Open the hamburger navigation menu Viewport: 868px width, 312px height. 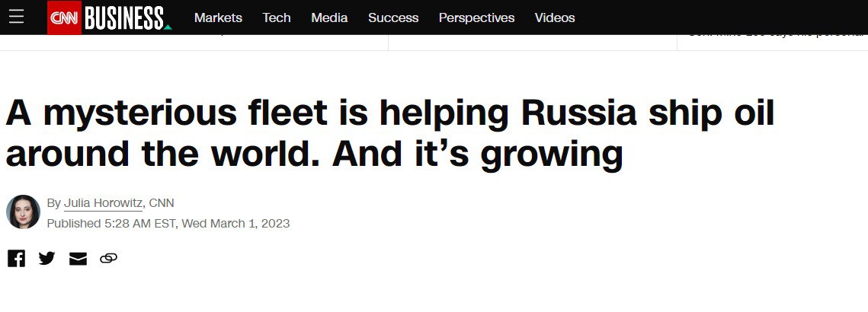(16, 17)
